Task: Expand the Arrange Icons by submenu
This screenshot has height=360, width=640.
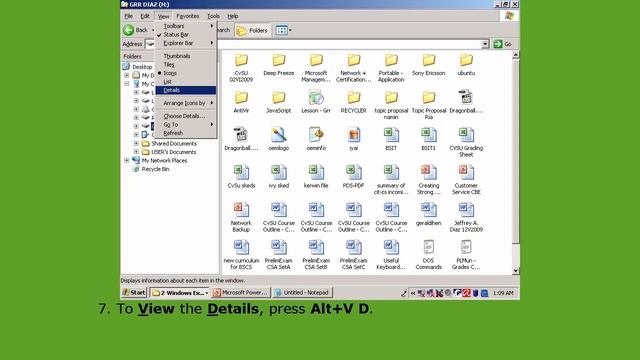Action: 186,103
